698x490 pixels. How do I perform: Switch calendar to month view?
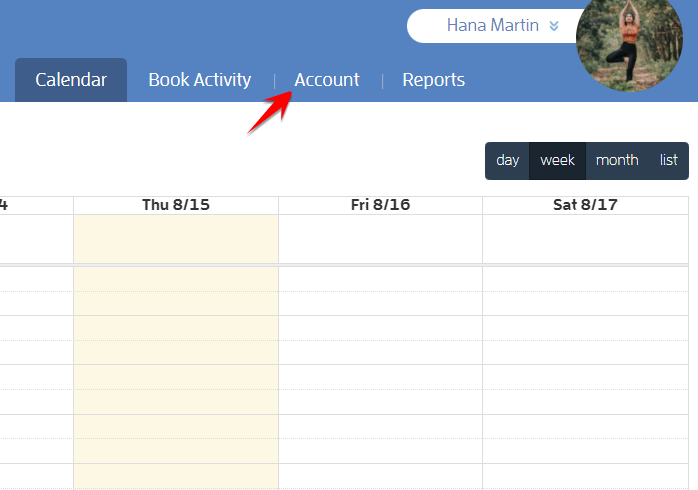tap(617, 161)
